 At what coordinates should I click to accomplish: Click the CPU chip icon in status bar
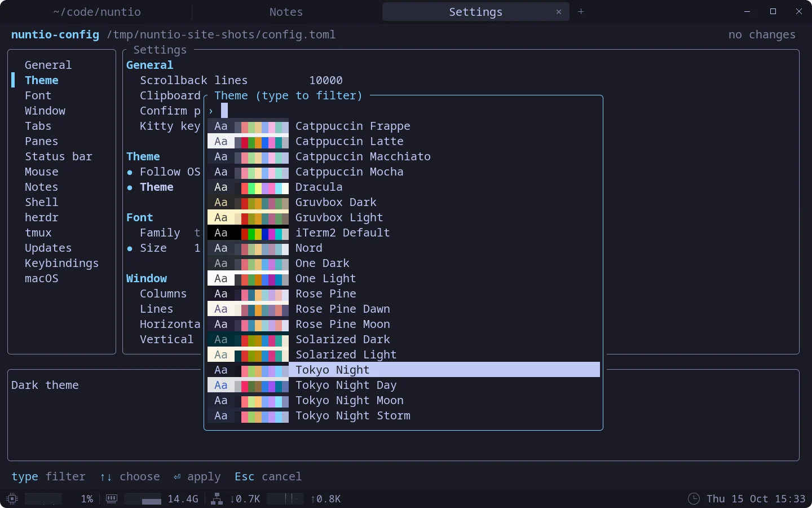(12, 499)
